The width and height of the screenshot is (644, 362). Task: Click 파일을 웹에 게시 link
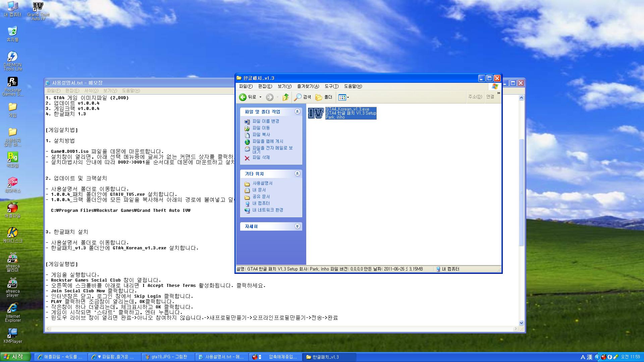pyautogui.click(x=268, y=141)
